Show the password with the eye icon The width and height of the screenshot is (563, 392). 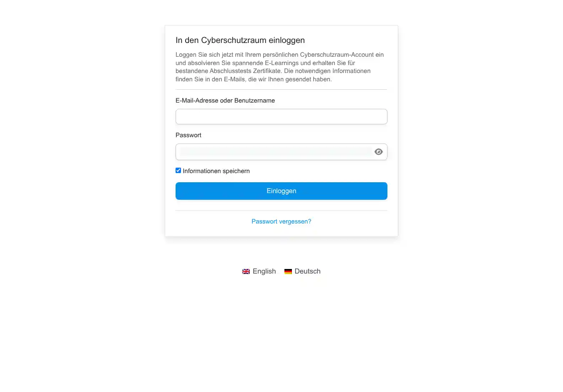378,152
